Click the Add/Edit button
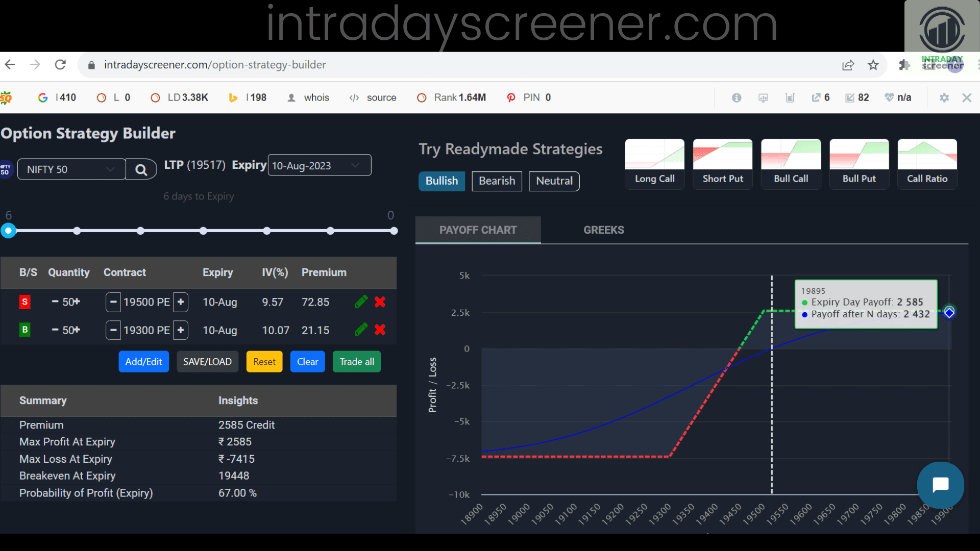 pyautogui.click(x=143, y=362)
